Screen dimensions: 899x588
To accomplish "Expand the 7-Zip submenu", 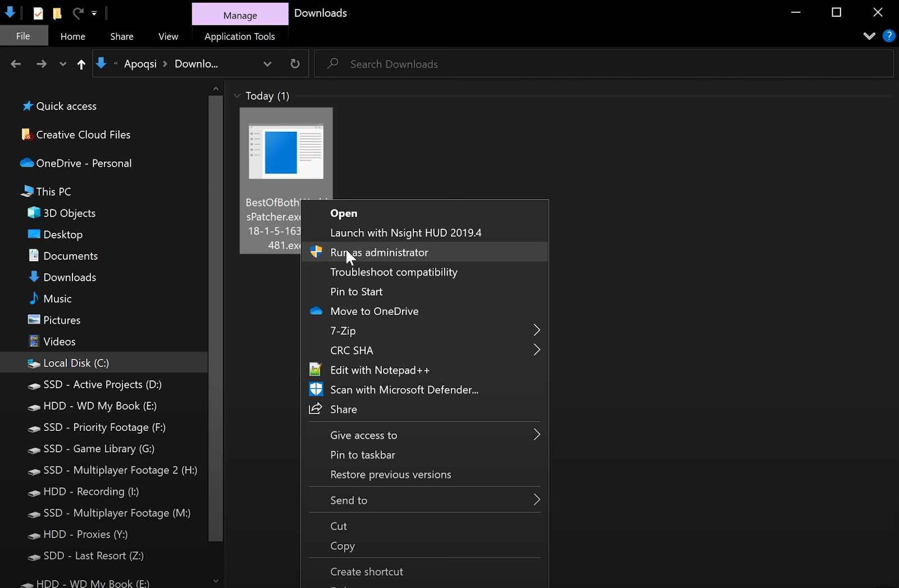I will (536, 330).
